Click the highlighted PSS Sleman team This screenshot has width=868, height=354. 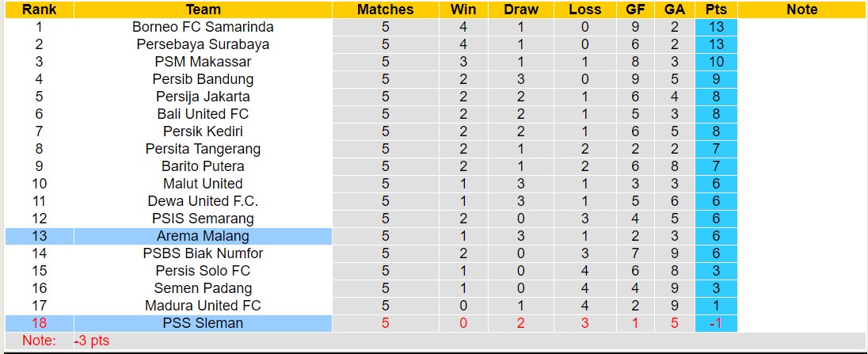tap(203, 323)
